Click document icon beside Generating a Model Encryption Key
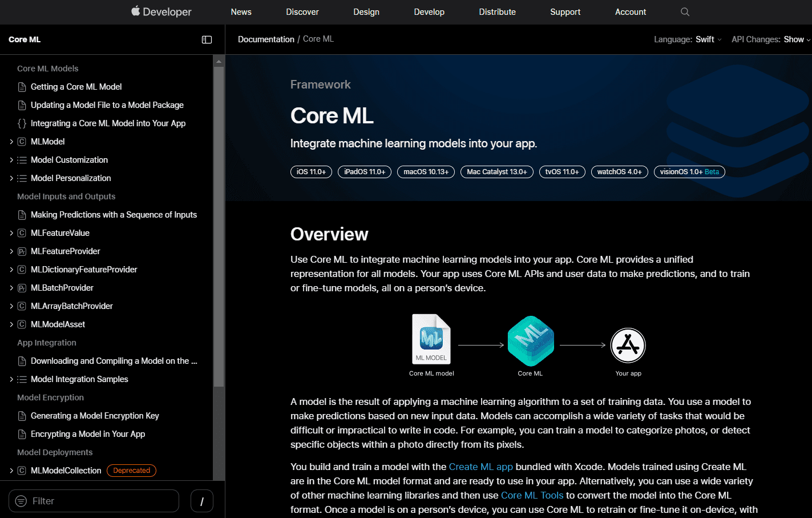The width and height of the screenshot is (812, 518). pos(22,416)
